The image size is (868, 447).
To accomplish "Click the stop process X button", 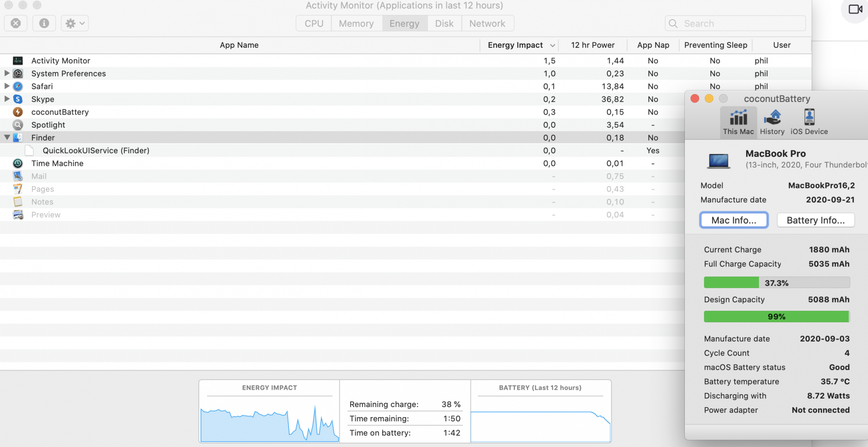I will point(16,23).
